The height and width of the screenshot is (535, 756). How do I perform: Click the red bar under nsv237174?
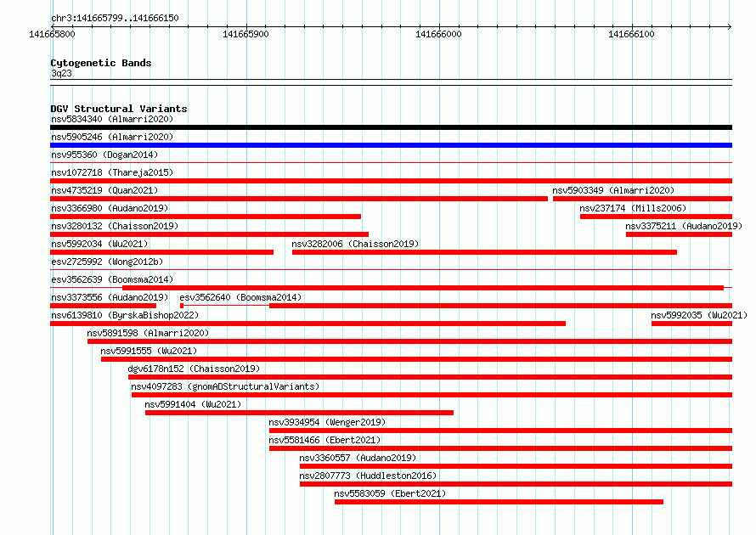click(657, 217)
